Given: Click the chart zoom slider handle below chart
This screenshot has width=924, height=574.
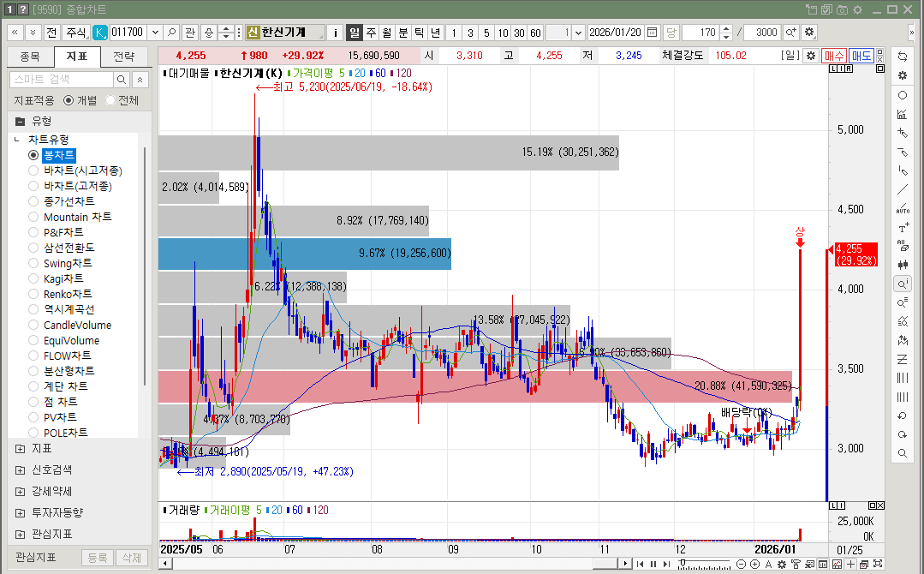Looking at the screenshot, I should pos(682,564).
